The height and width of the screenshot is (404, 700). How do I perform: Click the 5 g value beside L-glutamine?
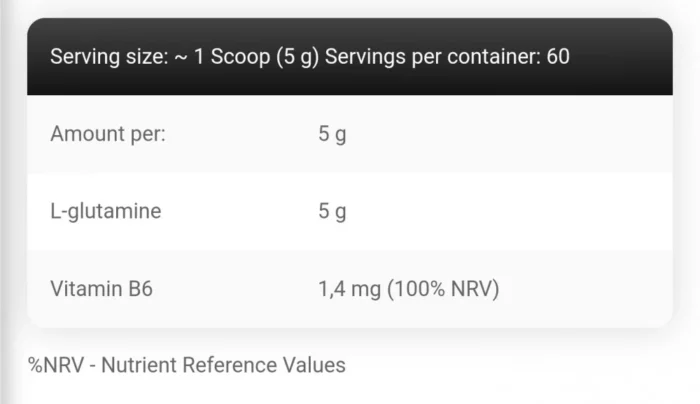pyautogui.click(x=332, y=212)
